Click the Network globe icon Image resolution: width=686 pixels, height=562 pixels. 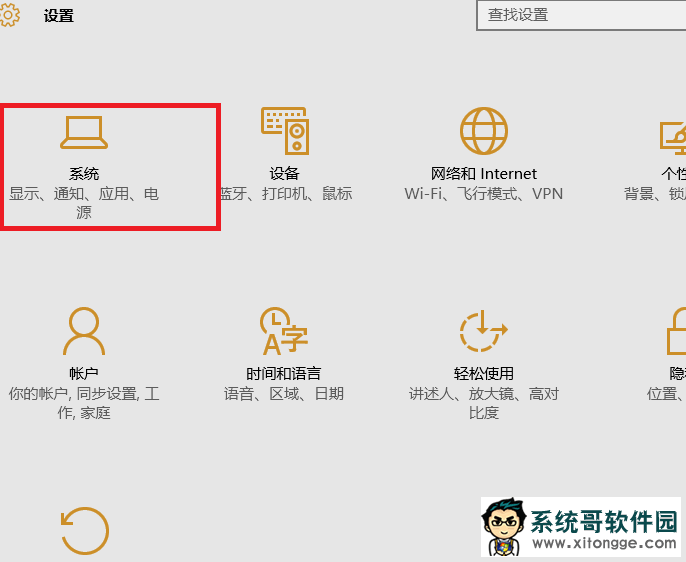[x=484, y=132]
